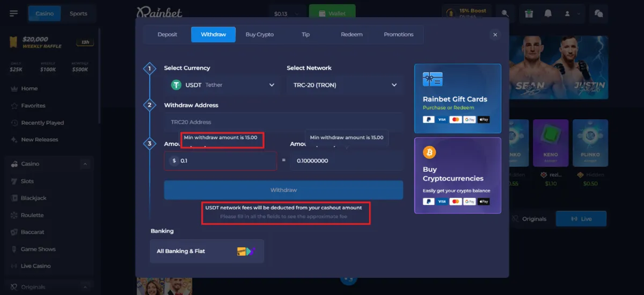Select the Live filter button
Screen dimensions: 644x295
pyautogui.click(x=581, y=219)
